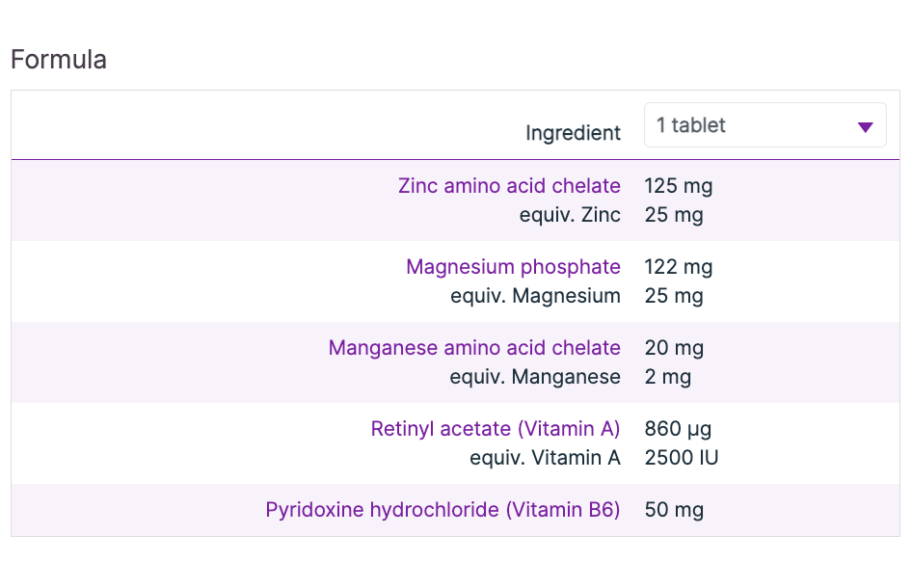The width and height of the screenshot is (912, 588).
Task: Select the 122 mg magnesium phosphate amount
Action: pyautogui.click(x=679, y=267)
